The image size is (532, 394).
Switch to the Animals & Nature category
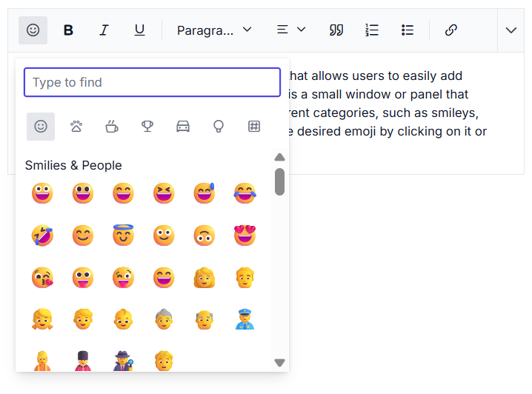click(x=76, y=127)
